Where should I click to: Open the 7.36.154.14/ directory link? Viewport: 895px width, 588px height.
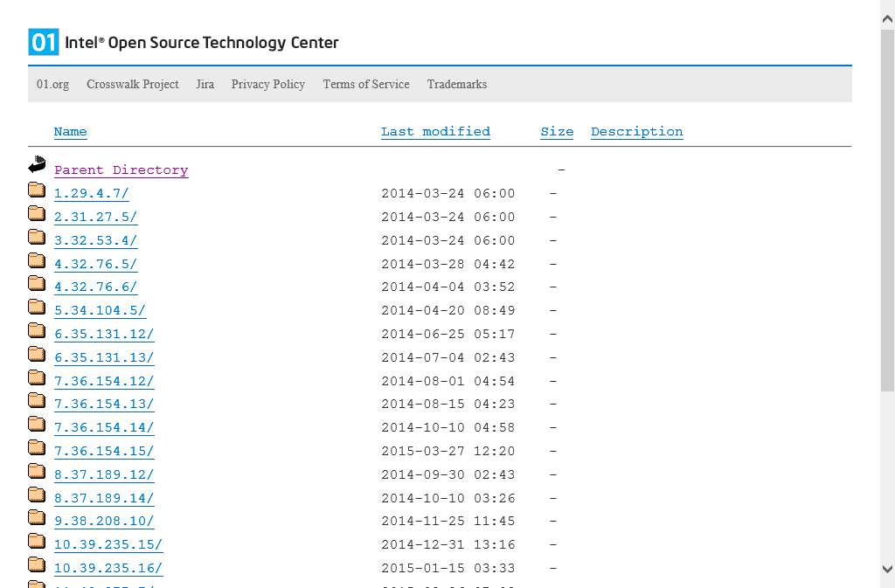coord(104,428)
